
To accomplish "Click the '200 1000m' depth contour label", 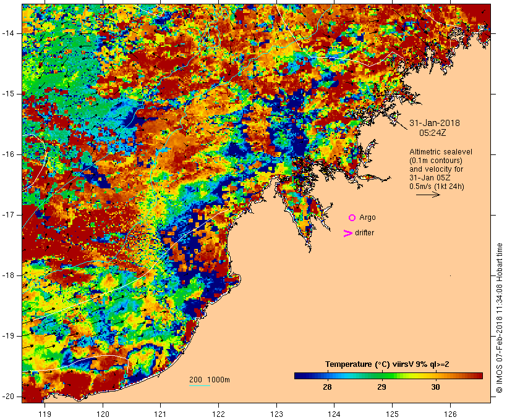I will coord(210,380).
